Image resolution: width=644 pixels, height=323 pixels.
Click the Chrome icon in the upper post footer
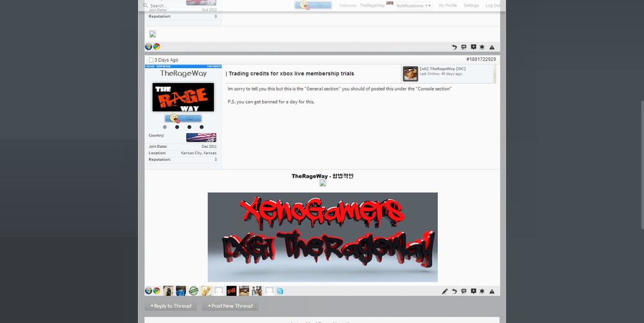coord(156,46)
